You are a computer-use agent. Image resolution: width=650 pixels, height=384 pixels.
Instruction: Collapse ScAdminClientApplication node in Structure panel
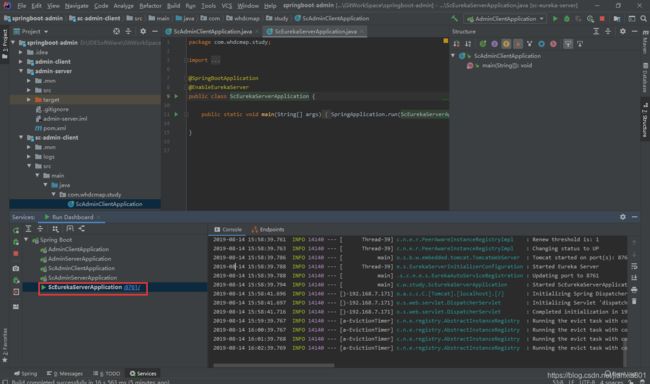pos(453,56)
